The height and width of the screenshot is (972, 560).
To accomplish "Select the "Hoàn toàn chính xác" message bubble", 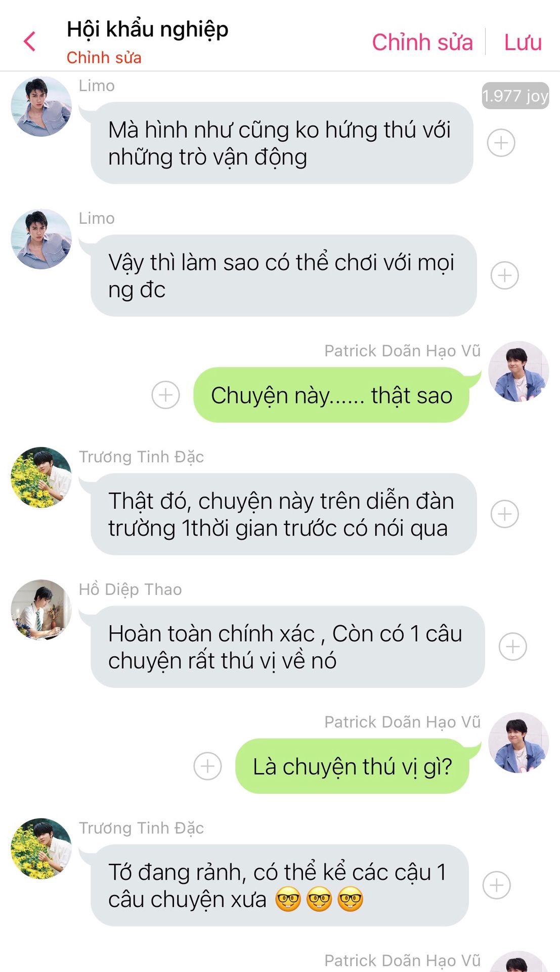I will tap(287, 646).
